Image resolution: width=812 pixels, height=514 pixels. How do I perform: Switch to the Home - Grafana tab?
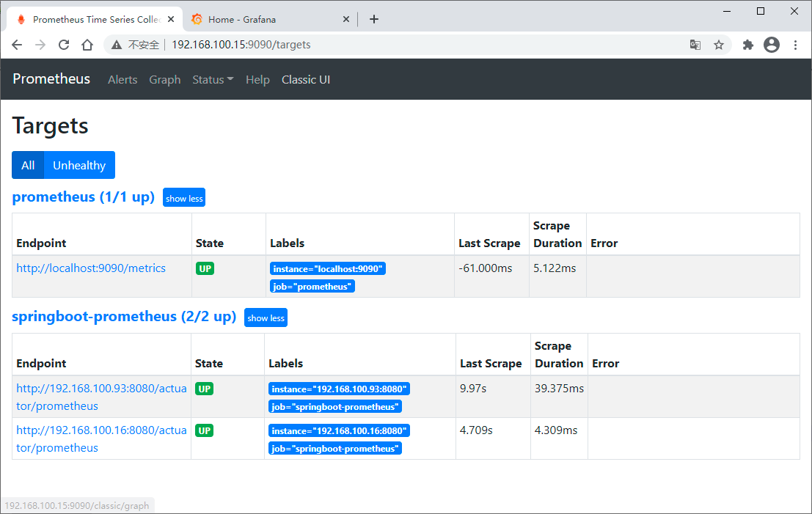pos(269,19)
